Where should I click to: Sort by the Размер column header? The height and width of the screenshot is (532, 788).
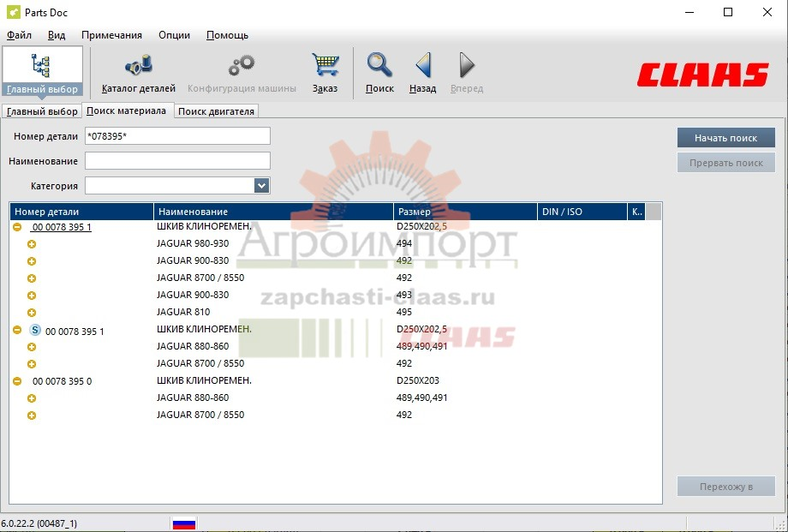(465, 212)
